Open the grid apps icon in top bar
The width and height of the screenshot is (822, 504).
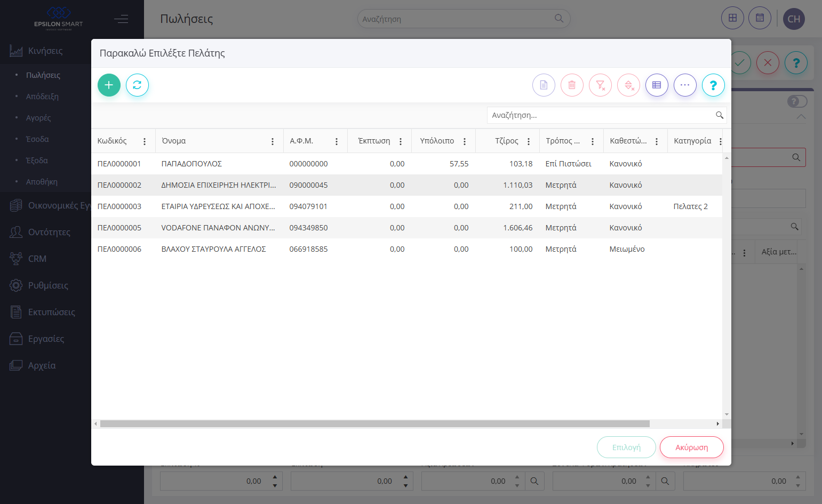732,18
